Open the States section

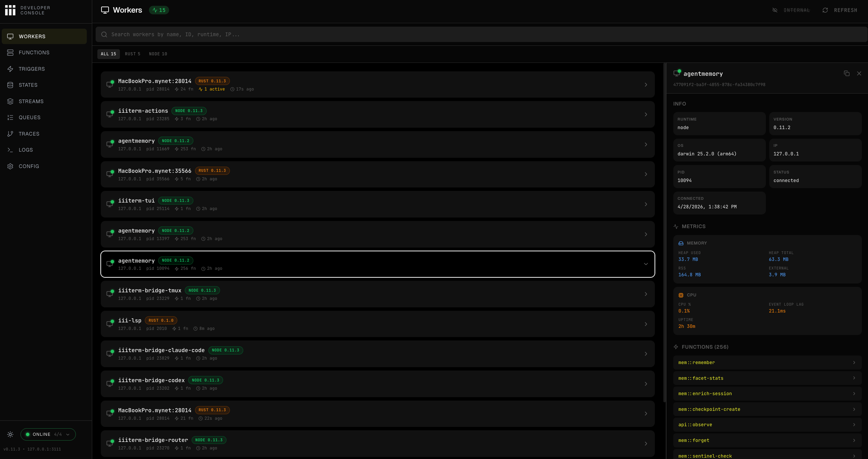(x=44, y=85)
